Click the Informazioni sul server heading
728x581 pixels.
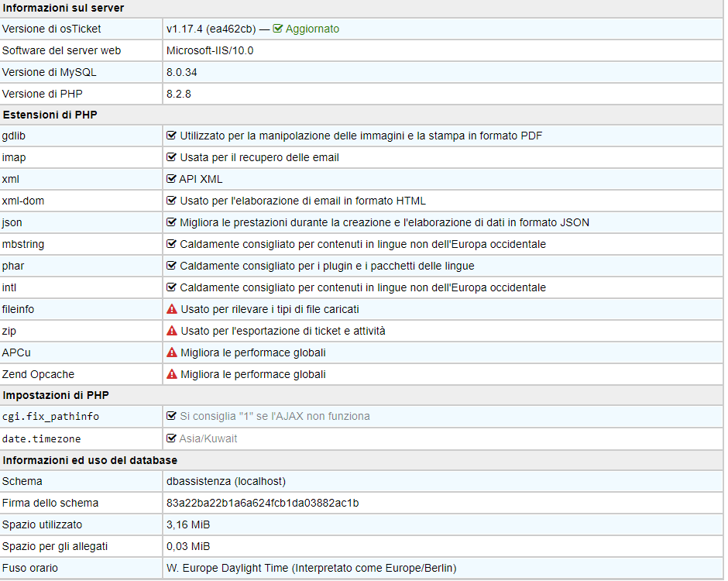tap(64, 8)
